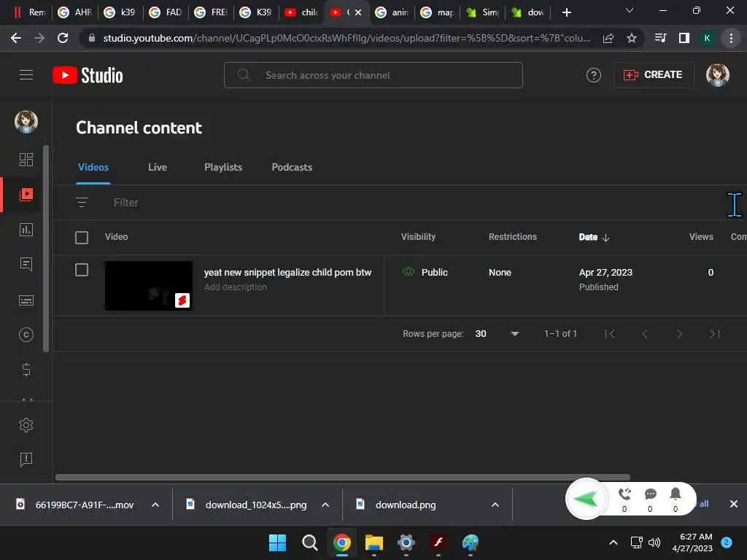
Task: Open the account avatar menu in header
Action: 718,75
